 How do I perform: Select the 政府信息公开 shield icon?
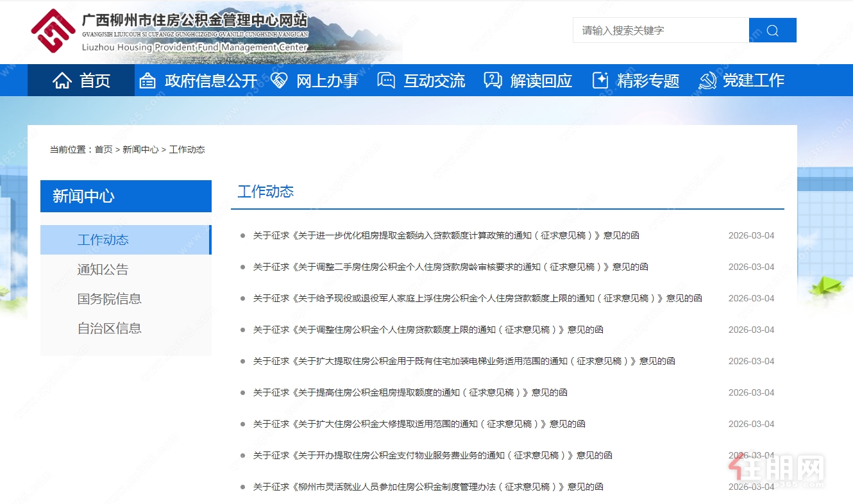(148, 80)
